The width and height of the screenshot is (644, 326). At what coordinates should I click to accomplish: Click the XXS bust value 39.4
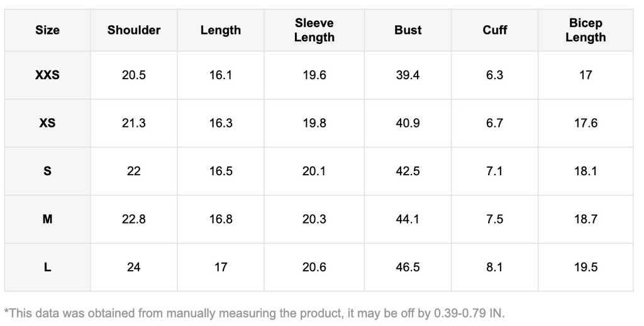(x=408, y=75)
